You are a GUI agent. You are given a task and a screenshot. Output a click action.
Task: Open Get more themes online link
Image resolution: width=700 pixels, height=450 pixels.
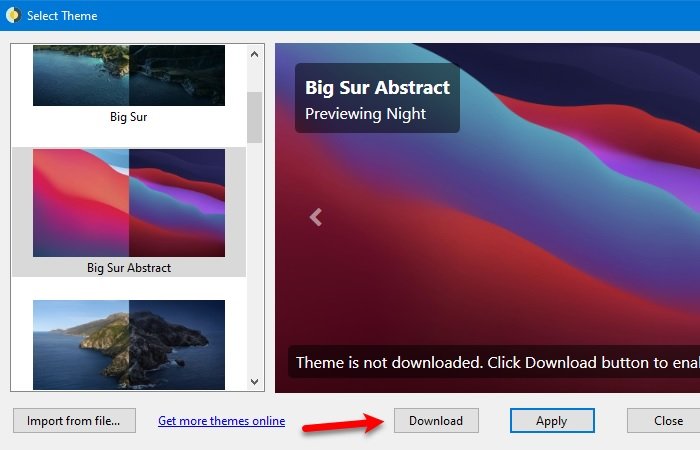pos(221,421)
